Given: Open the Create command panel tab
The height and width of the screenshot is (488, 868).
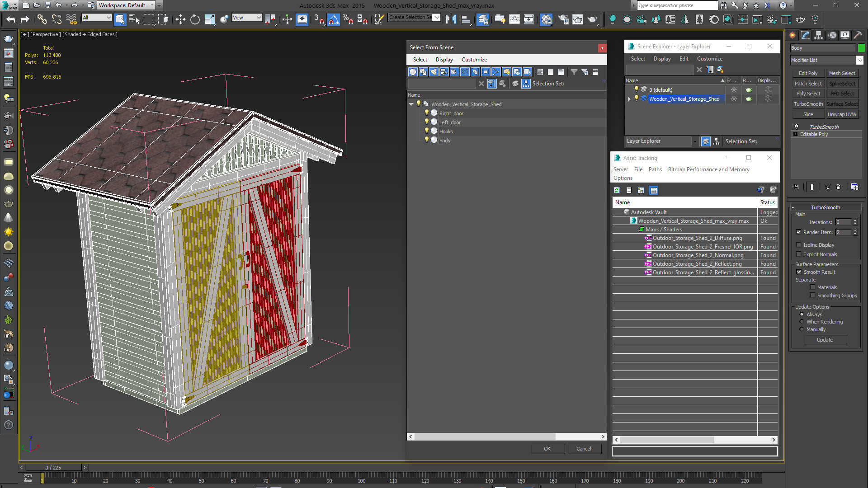Looking at the screenshot, I should tap(793, 35).
